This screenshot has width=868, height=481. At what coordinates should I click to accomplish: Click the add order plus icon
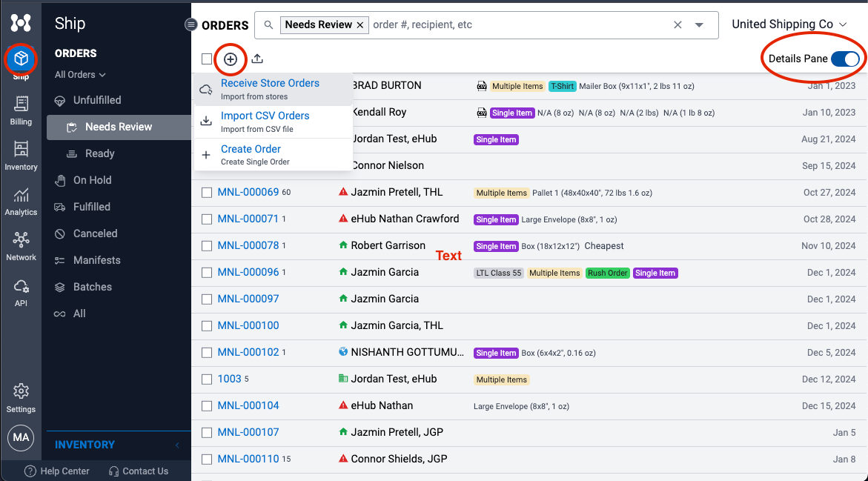point(230,59)
